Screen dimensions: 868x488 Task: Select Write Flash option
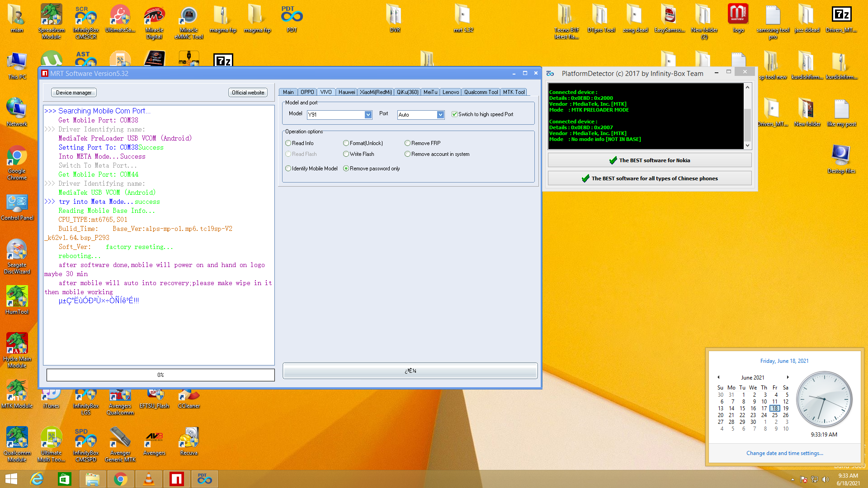coord(359,154)
